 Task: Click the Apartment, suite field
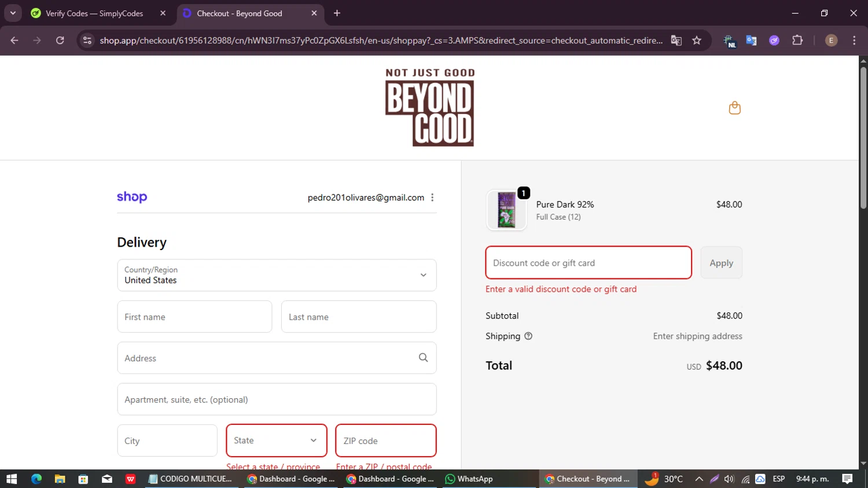click(x=277, y=399)
